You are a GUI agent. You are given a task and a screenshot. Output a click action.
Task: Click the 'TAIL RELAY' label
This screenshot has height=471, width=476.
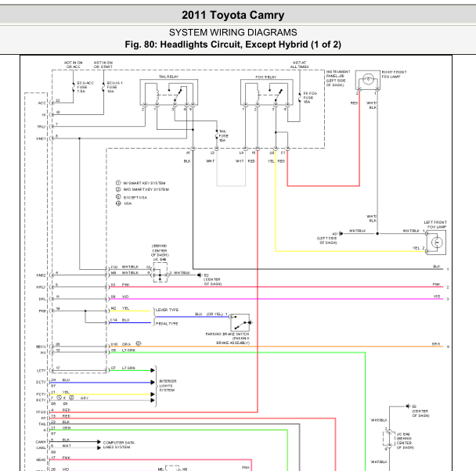(168, 77)
